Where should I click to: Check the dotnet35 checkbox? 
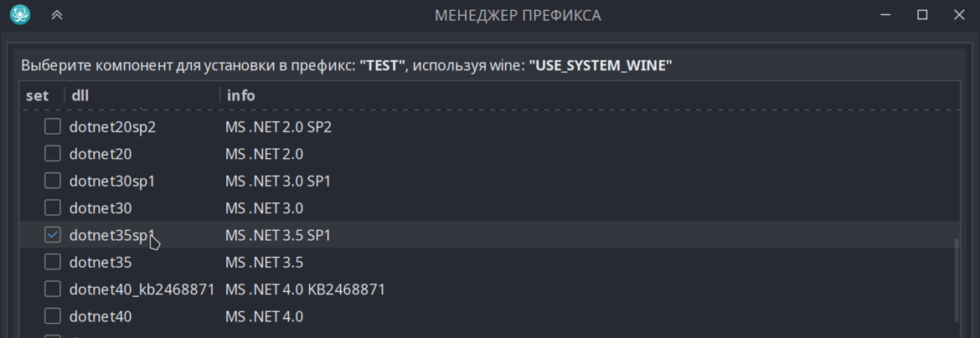tap(53, 263)
